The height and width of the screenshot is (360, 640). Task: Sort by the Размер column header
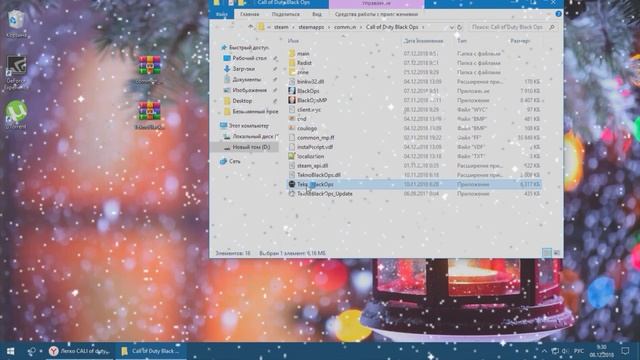point(520,41)
